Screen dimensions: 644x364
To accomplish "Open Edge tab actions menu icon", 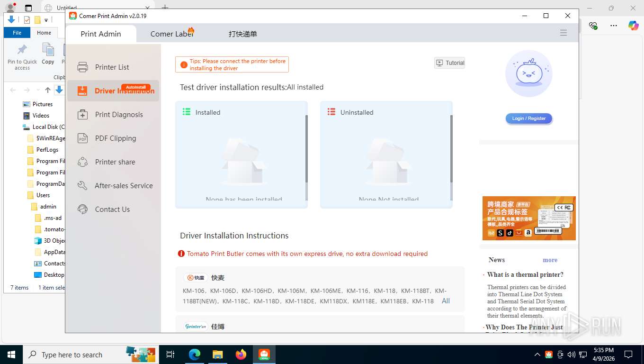I will pos(28,8).
